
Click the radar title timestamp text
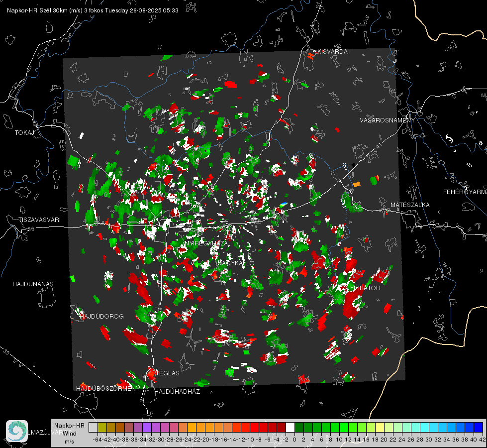click(93, 10)
